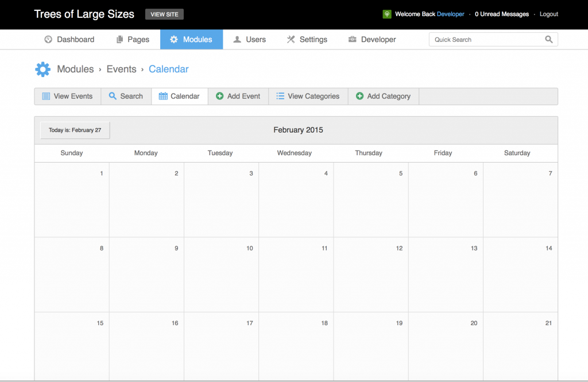588x382 pixels.
Task: Click the Modules gear icon in nav
Action: 173,40
